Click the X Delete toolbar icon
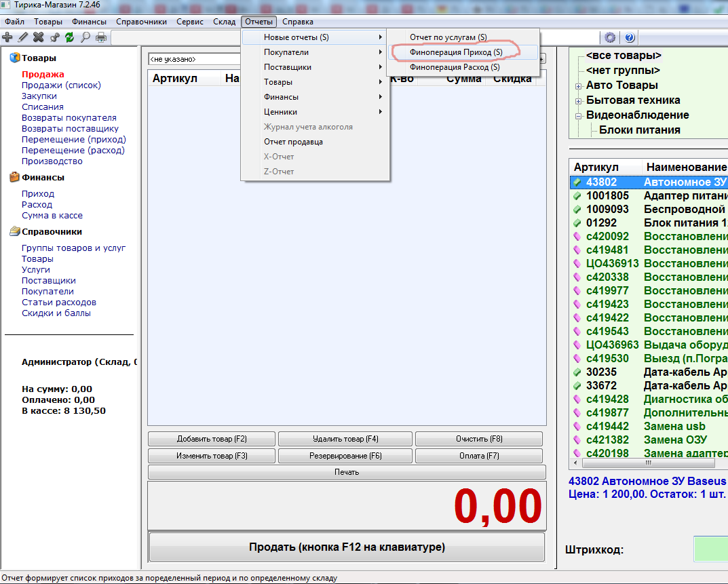 [x=39, y=37]
